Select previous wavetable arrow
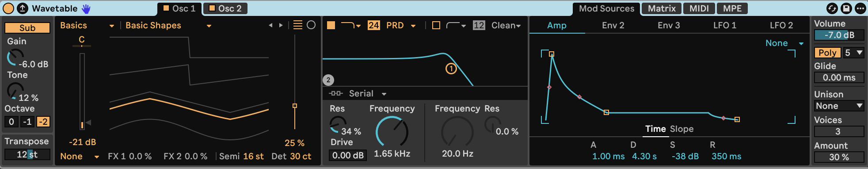This screenshot has width=868, height=169. click(270, 26)
